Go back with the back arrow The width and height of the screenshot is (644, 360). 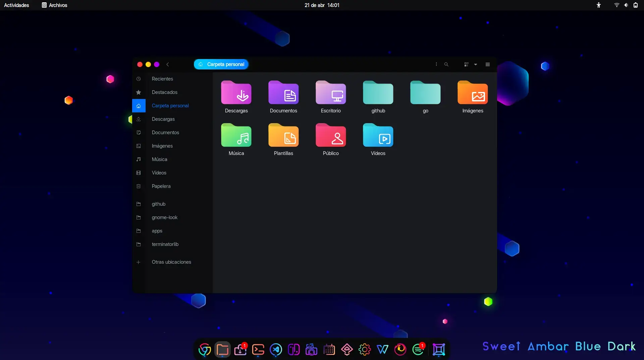168,64
